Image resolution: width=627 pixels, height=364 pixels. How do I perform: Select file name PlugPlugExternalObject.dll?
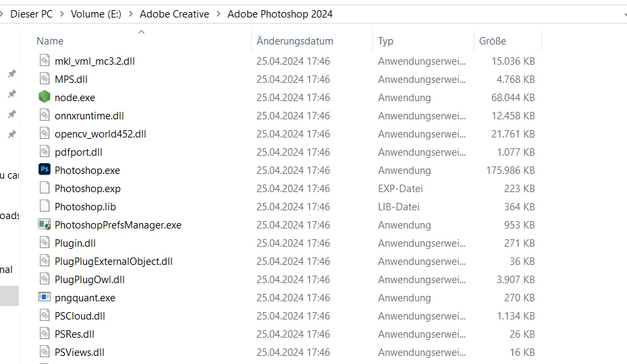(x=113, y=262)
